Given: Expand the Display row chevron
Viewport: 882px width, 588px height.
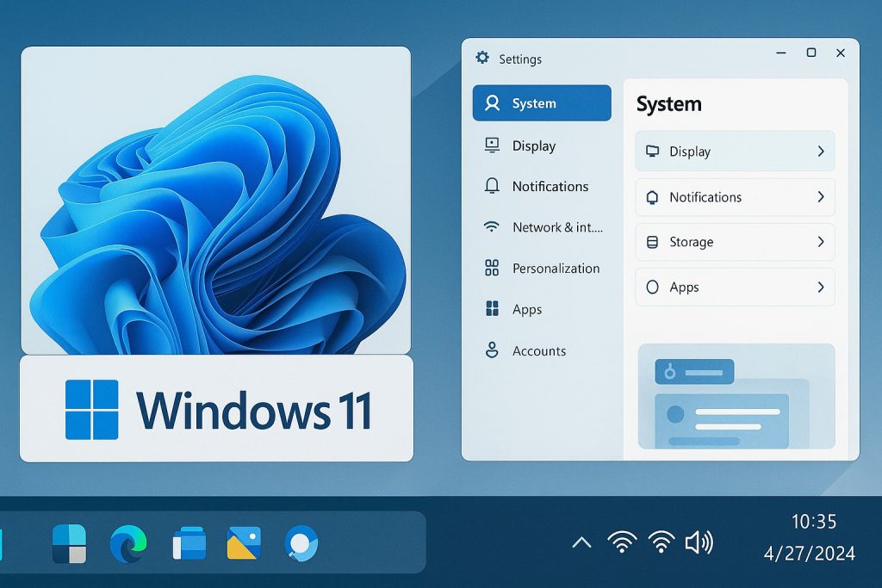Looking at the screenshot, I should pos(820,152).
